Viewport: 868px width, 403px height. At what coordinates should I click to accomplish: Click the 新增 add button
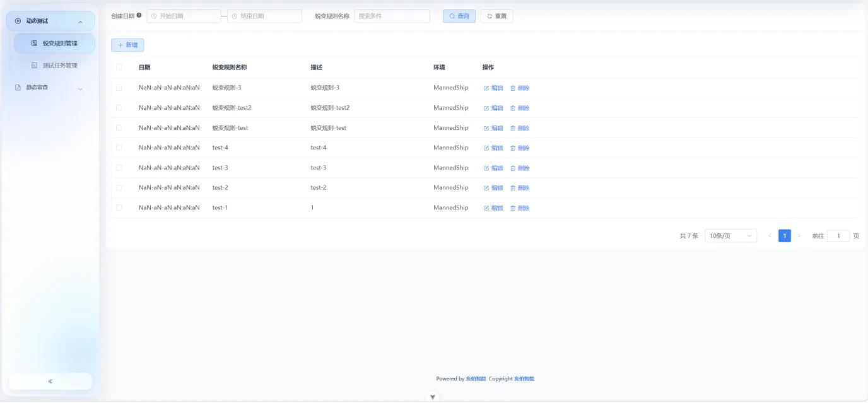127,45
